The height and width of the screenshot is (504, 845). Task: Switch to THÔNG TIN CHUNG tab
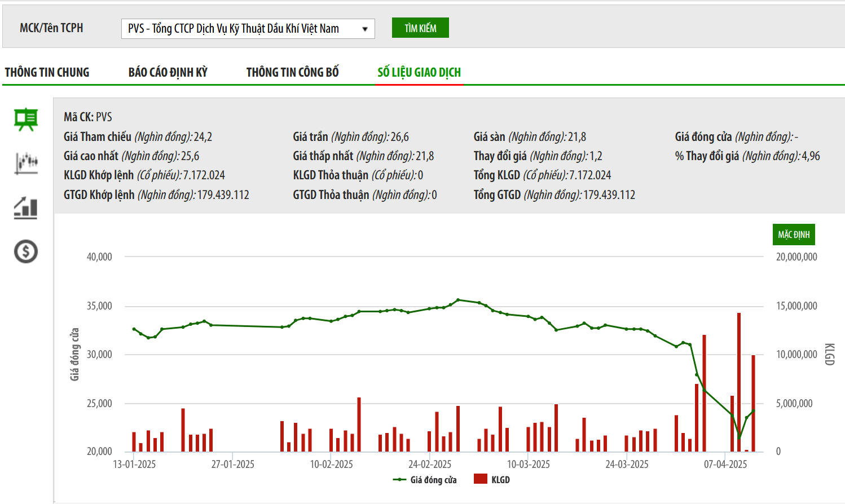47,72
